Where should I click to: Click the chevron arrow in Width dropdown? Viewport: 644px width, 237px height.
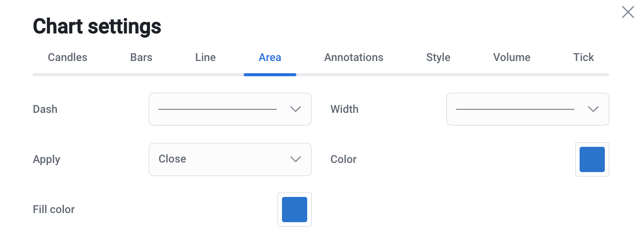(593, 109)
